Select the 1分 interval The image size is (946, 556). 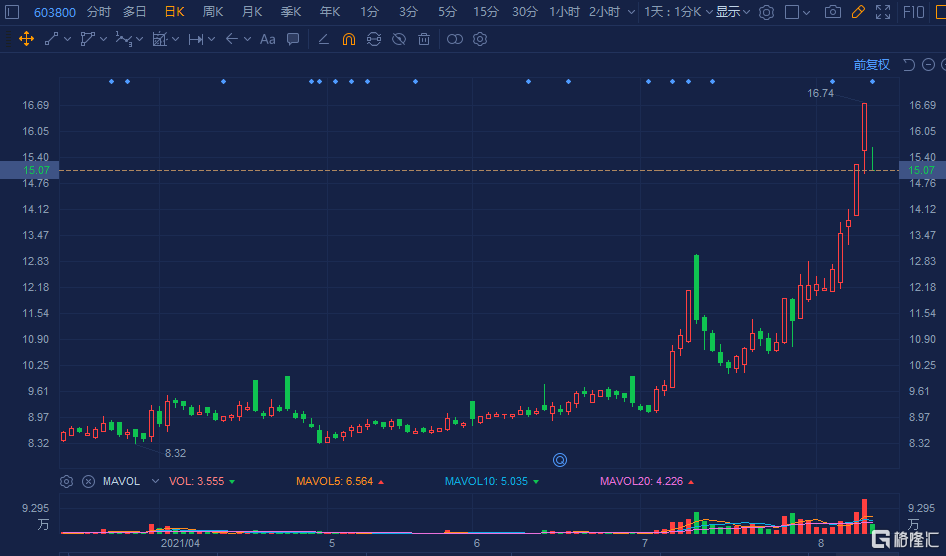pyautogui.click(x=369, y=12)
